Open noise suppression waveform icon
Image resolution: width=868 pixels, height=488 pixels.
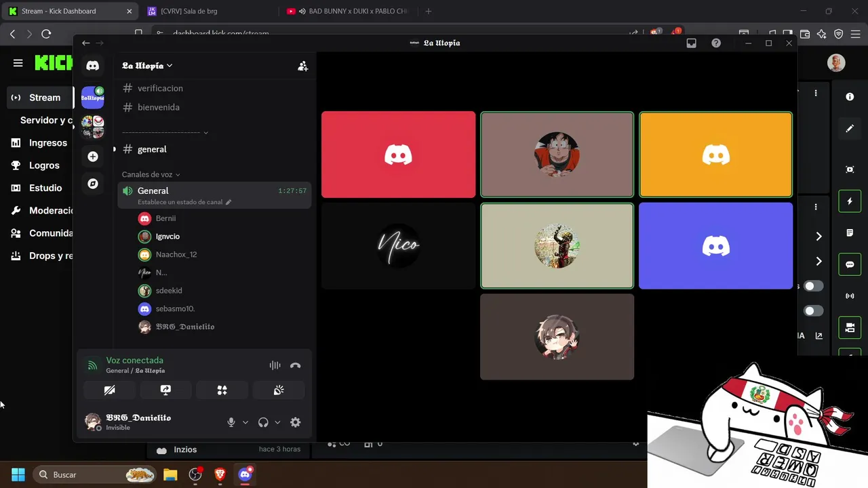click(x=275, y=365)
